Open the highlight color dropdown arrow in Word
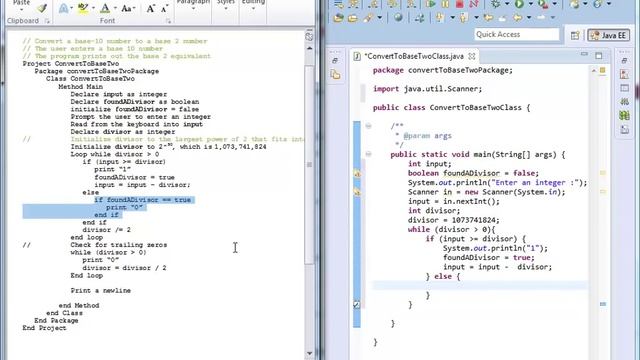Image resolution: width=640 pixels, height=360 pixels. pyautogui.click(x=93, y=8)
